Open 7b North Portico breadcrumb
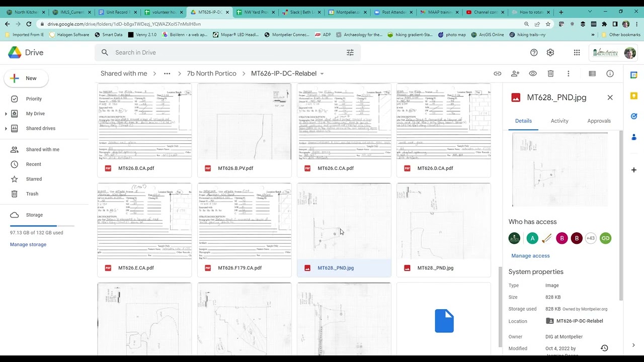Screen dimensions: 644x362 [x=211, y=73]
